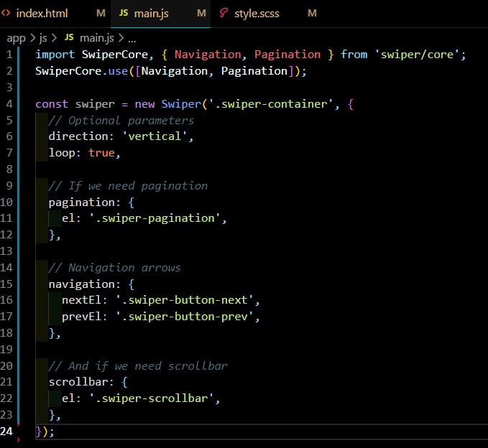Click the '.swiper-container' selector string
This screenshot has height=448, width=488.
pos(271,104)
